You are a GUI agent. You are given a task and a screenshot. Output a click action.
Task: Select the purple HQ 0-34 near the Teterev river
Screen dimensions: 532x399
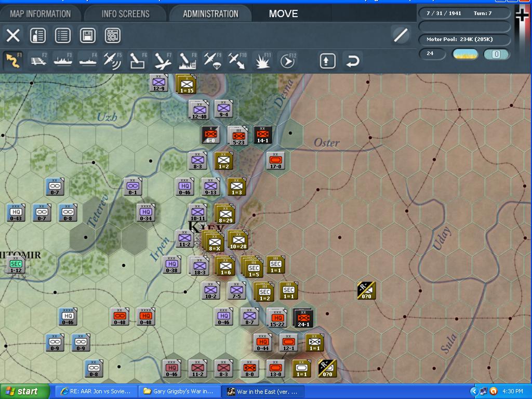tap(146, 212)
